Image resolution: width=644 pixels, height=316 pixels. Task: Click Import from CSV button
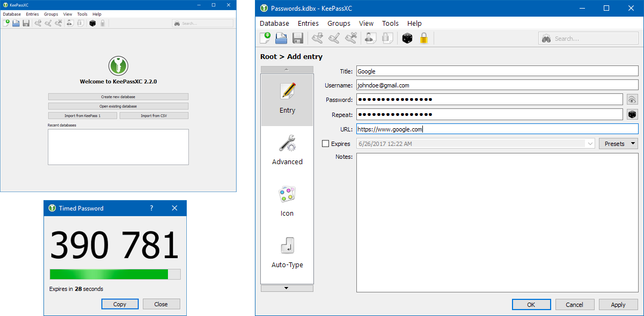(x=153, y=116)
